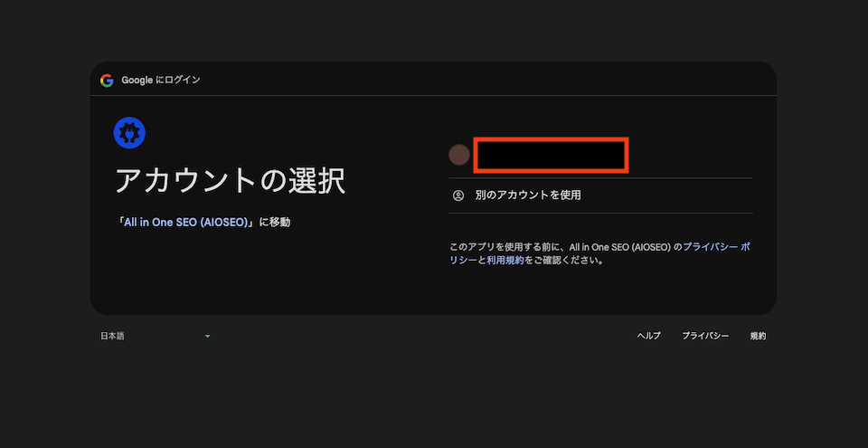The image size is (868, 448).
Task: Open the プライバシー footer link
Action: [x=705, y=336]
